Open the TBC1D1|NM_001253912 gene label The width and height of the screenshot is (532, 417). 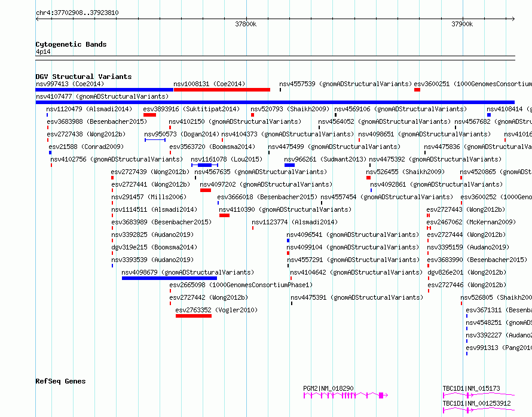pos(476,403)
